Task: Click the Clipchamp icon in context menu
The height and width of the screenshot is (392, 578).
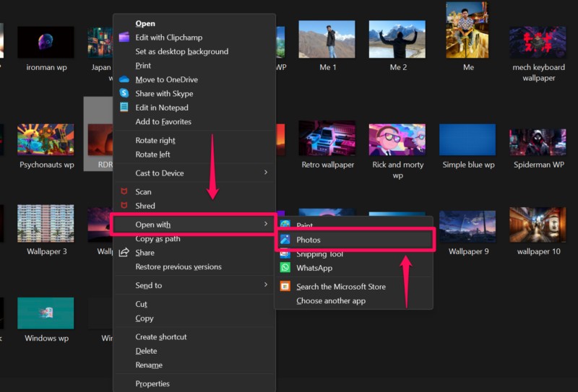Action: [124, 38]
